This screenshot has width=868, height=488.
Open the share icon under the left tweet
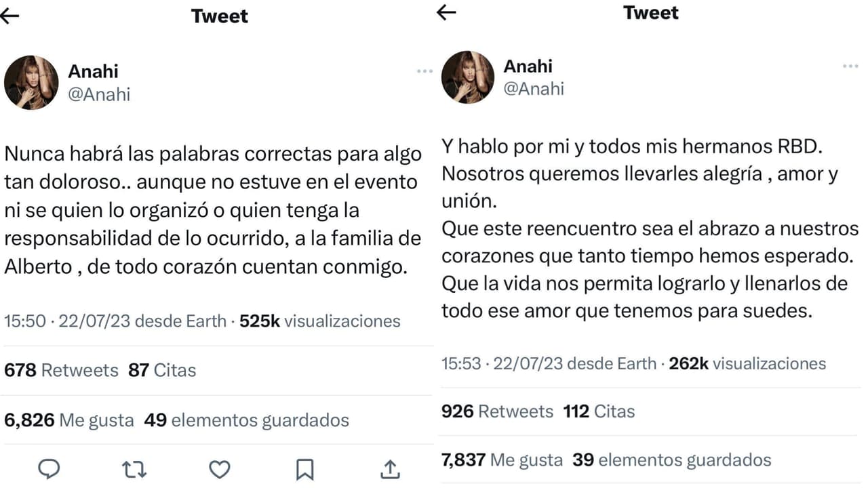coord(390,468)
